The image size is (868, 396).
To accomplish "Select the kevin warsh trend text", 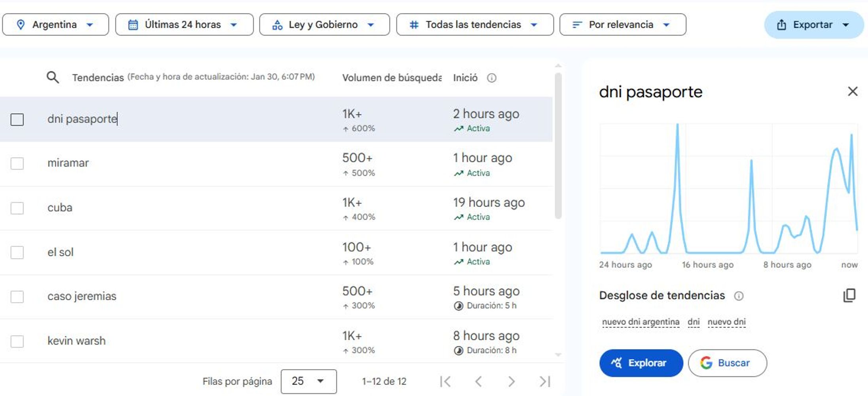I will [x=76, y=341].
